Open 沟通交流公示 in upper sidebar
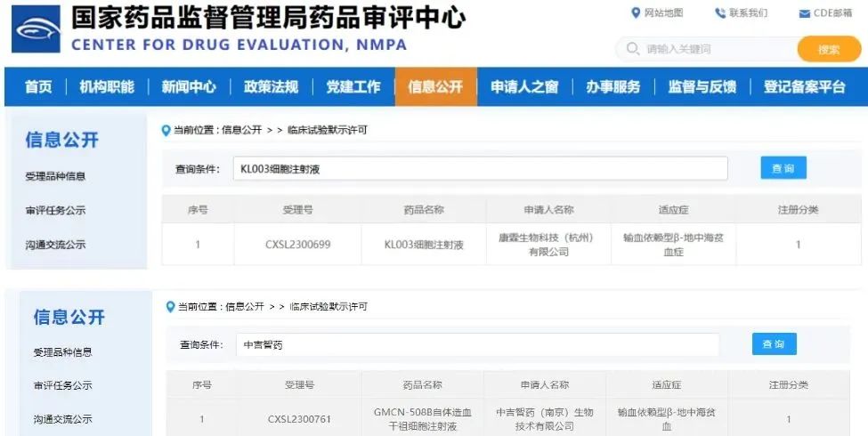 [x=55, y=245]
